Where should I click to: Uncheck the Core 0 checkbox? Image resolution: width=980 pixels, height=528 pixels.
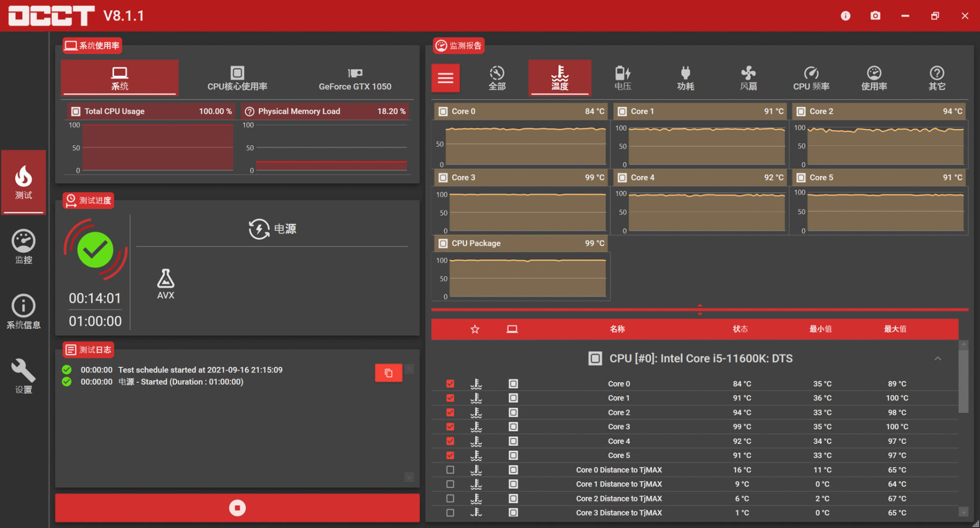(450, 384)
